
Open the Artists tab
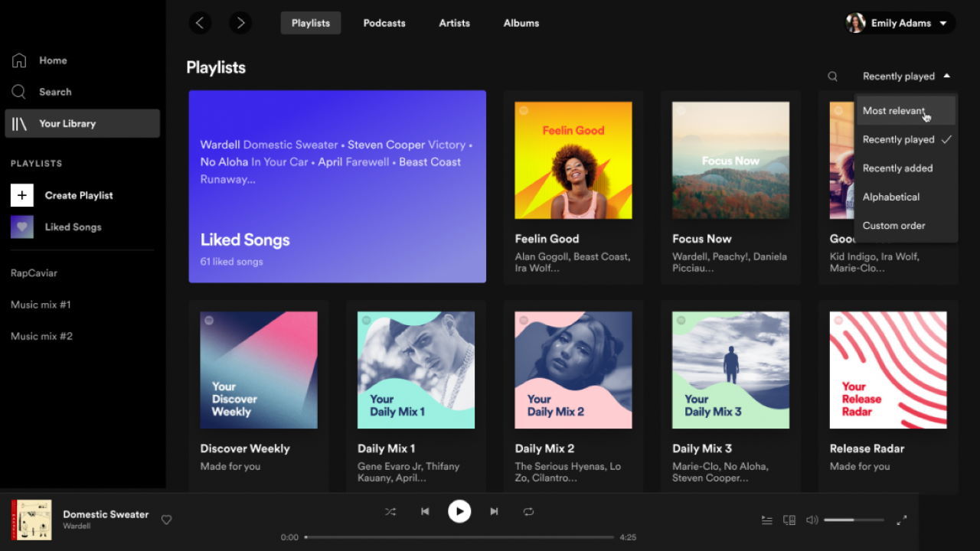[x=454, y=23]
